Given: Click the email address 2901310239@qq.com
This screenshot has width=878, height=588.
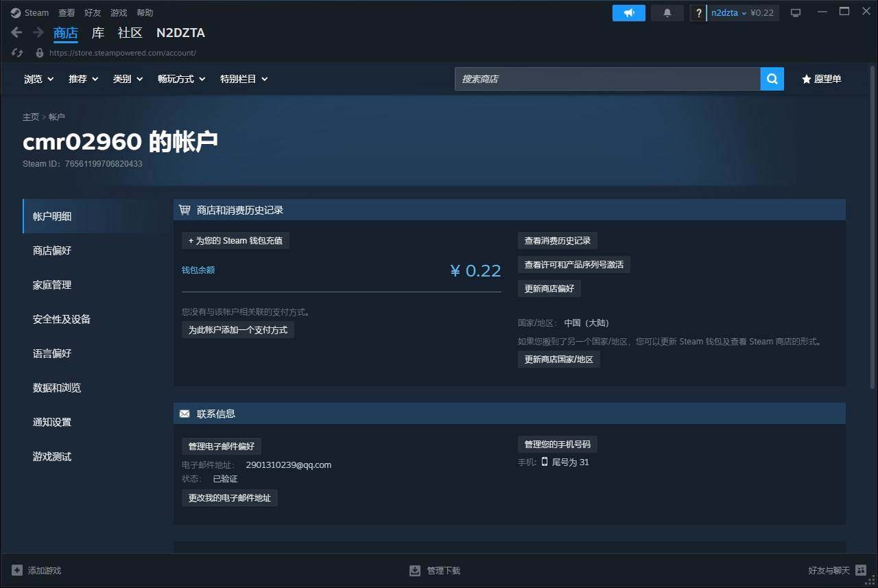Looking at the screenshot, I should point(289,465).
